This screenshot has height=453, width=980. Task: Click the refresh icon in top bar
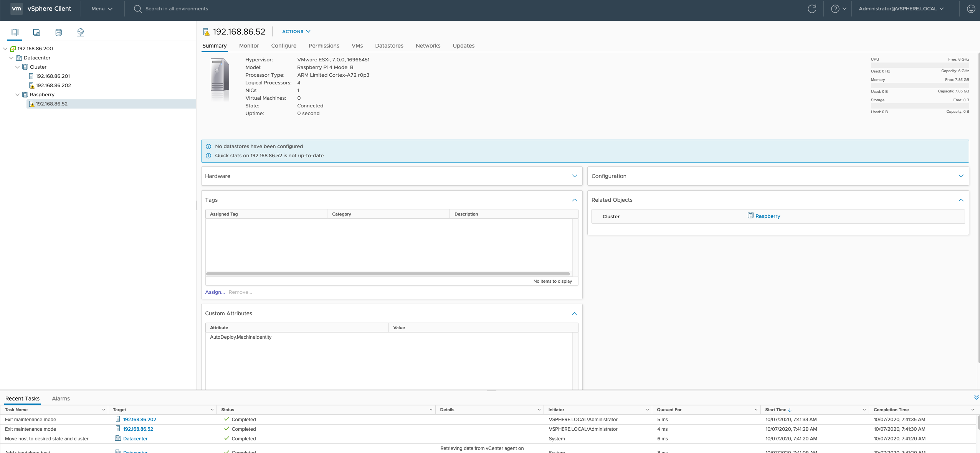pyautogui.click(x=811, y=9)
